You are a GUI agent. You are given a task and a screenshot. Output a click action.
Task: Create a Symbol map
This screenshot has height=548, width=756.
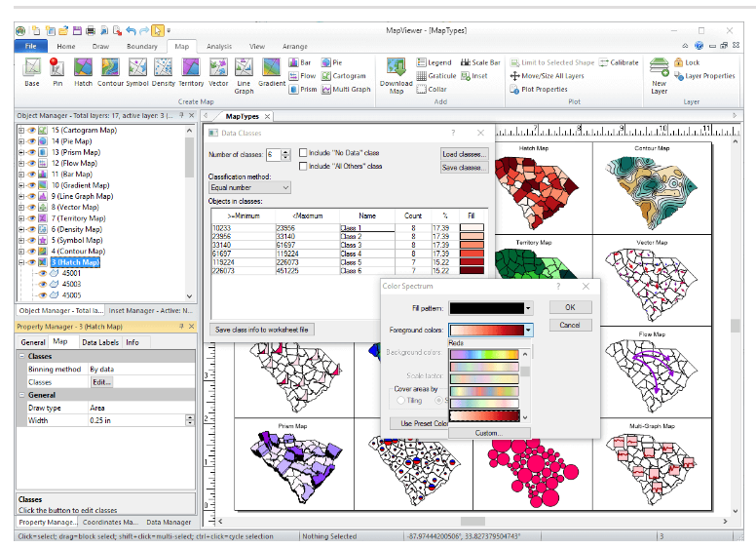click(137, 72)
